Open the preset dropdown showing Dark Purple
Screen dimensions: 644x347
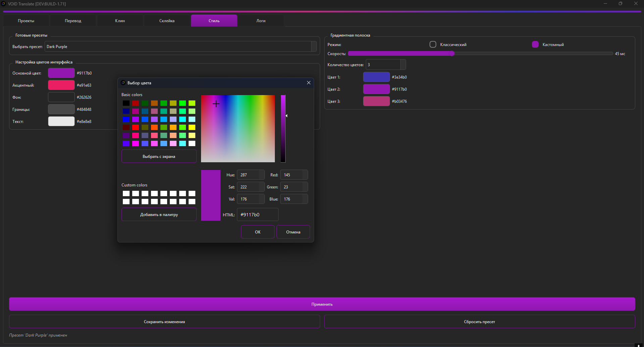click(x=181, y=47)
